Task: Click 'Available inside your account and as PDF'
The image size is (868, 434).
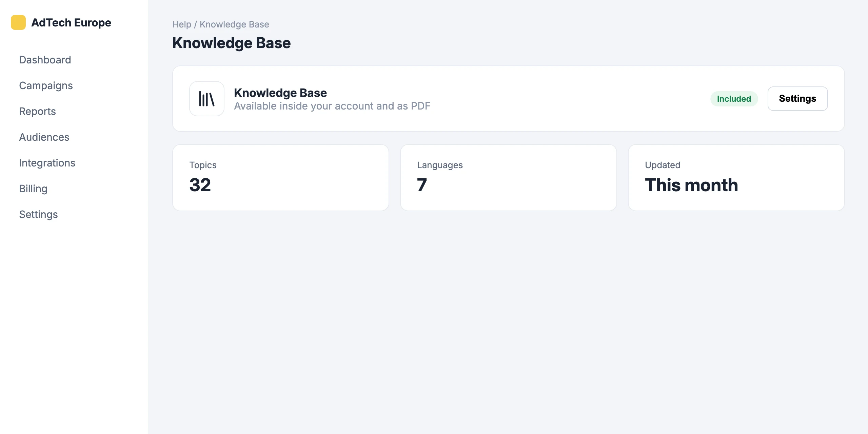Action: click(x=332, y=106)
